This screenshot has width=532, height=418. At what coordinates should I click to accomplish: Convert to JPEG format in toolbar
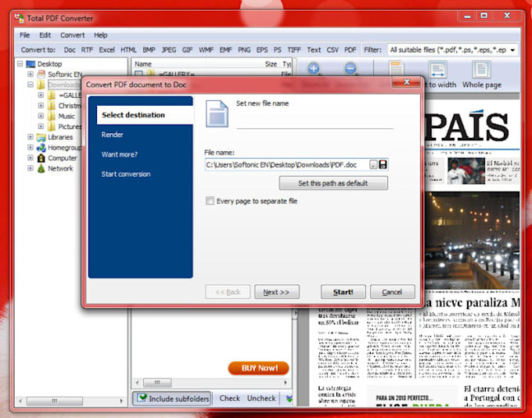(169, 50)
